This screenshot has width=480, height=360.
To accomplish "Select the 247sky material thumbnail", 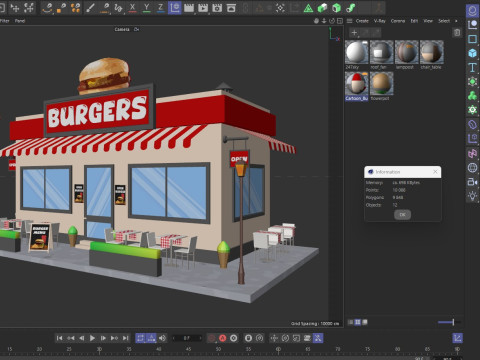I will coord(357,52).
